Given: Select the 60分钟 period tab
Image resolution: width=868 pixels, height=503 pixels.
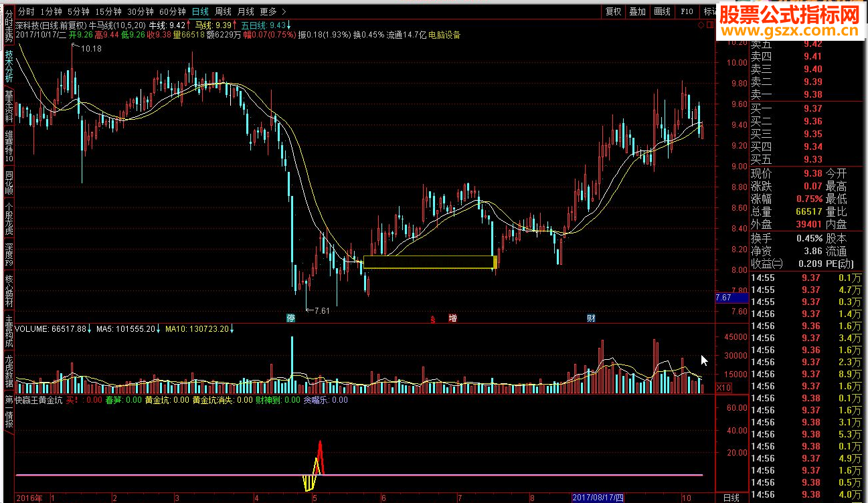Looking at the screenshot, I should pyautogui.click(x=173, y=11).
